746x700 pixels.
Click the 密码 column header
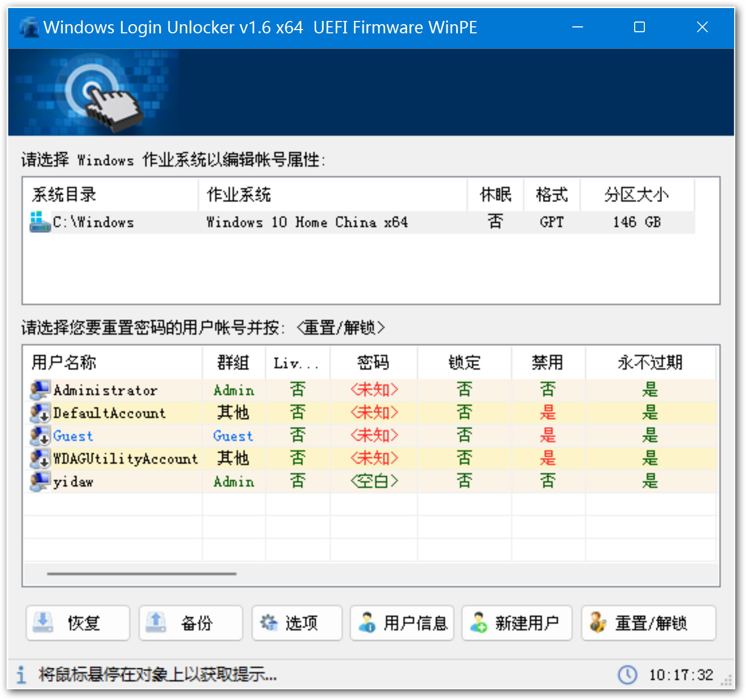tap(374, 363)
